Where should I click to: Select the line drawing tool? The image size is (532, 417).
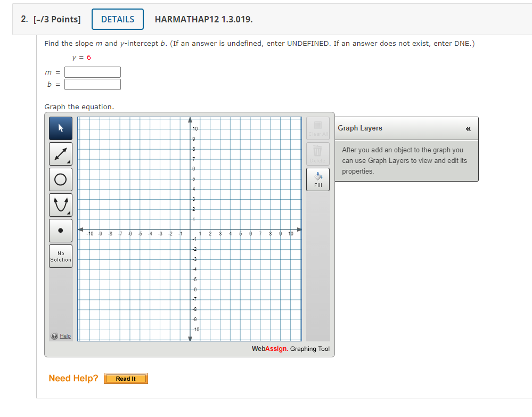tap(60, 153)
